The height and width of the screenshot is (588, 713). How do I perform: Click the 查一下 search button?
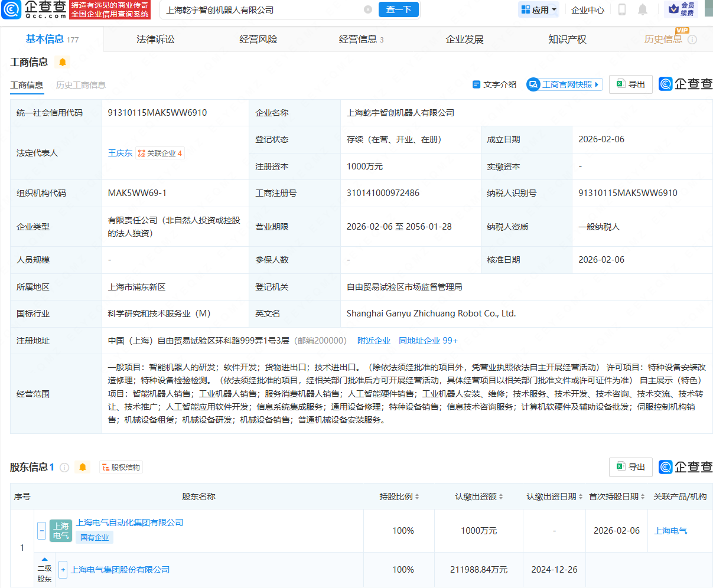coord(398,9)
